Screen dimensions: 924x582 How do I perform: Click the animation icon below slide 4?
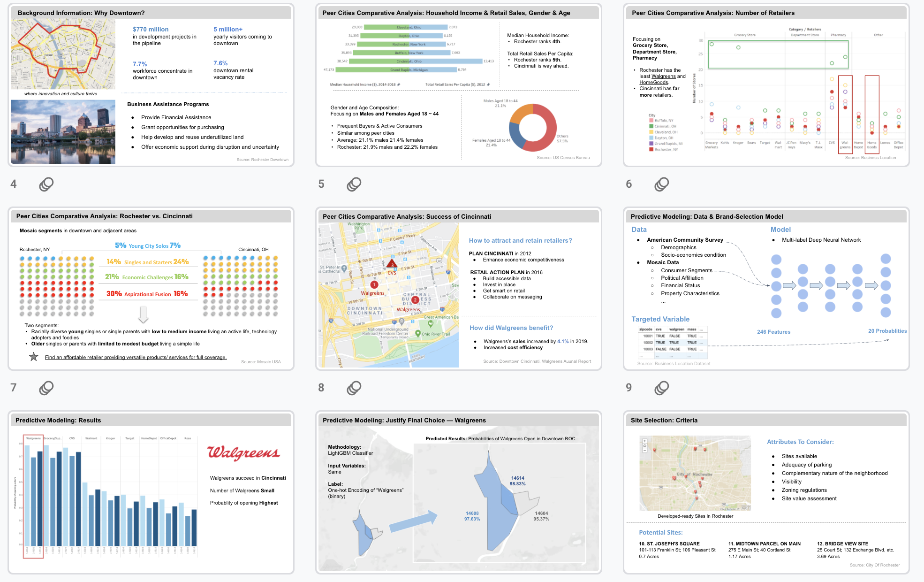pyautogui.click(x=46, y=184)
